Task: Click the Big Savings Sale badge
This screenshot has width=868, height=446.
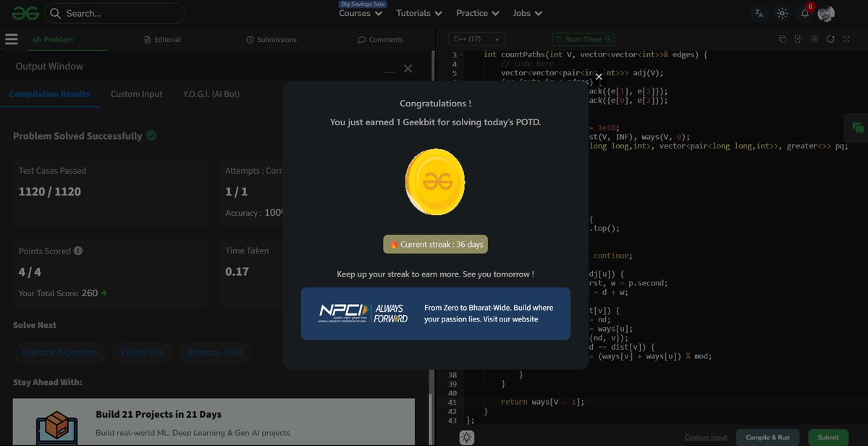Action: tap(363, 4)
